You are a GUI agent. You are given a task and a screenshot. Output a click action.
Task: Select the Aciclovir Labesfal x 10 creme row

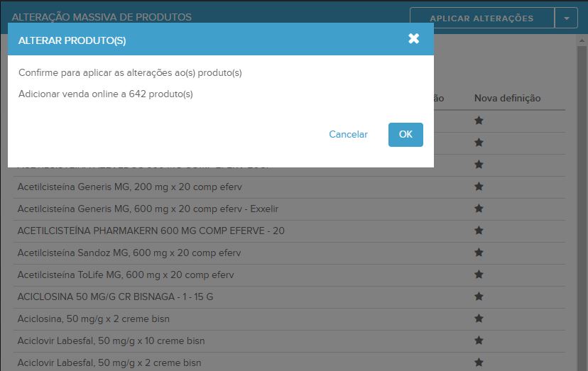tap(111, 340)
